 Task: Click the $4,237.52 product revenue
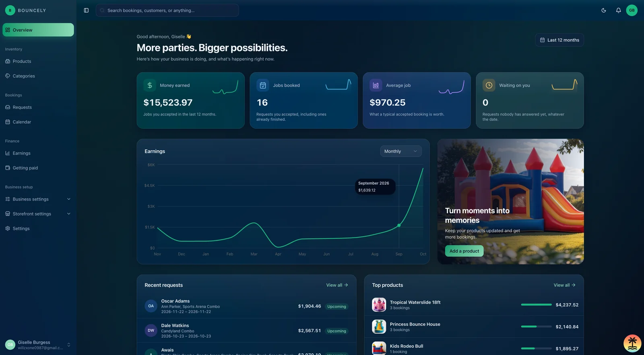(x=567, y=305)
